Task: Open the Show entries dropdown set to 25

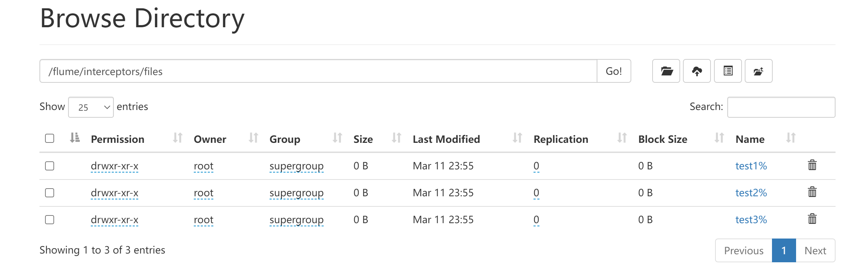Action: coord(91,107)
